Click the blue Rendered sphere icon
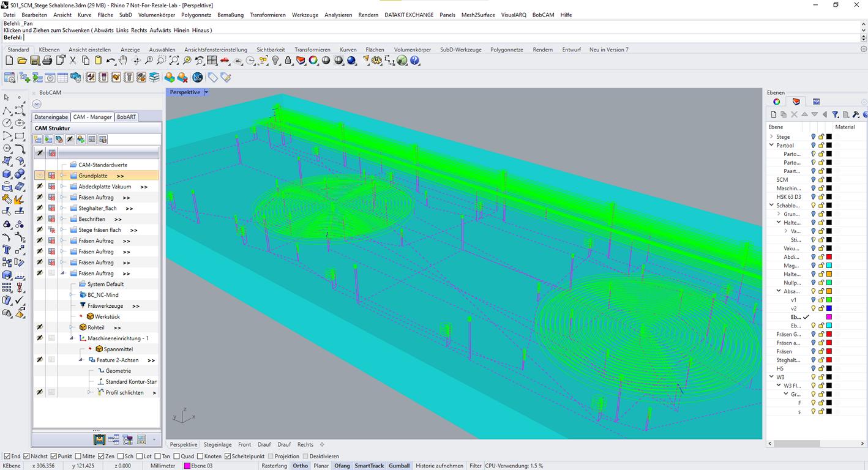The image size is (868, 470). tap(351, 61)
